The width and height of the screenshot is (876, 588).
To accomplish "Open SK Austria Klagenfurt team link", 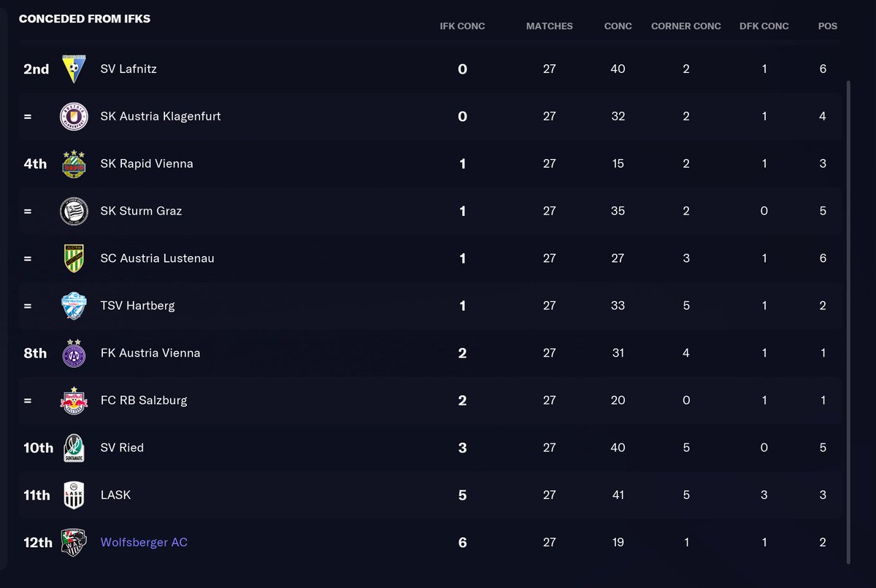I will coord(161,116).
